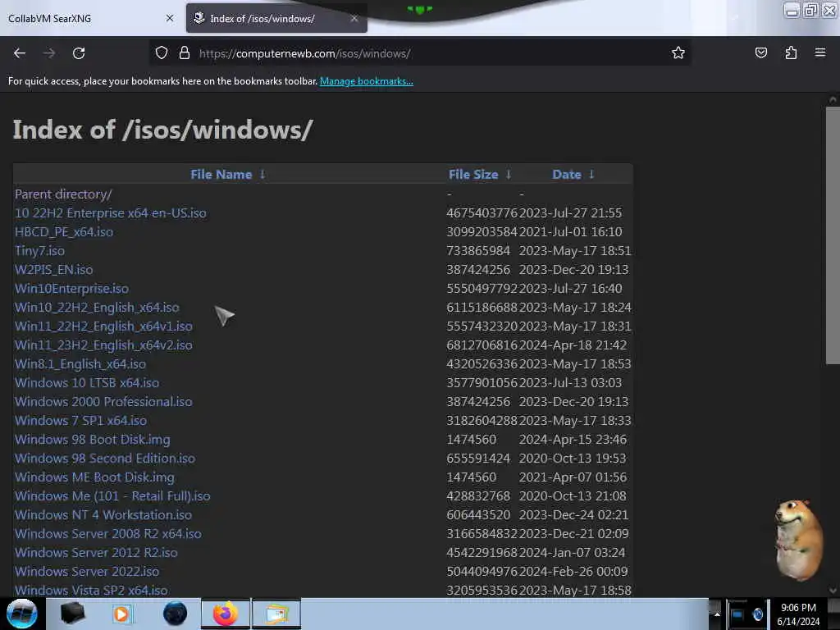Download Windows 7 SP1 x64.iso

click(81, 421)
